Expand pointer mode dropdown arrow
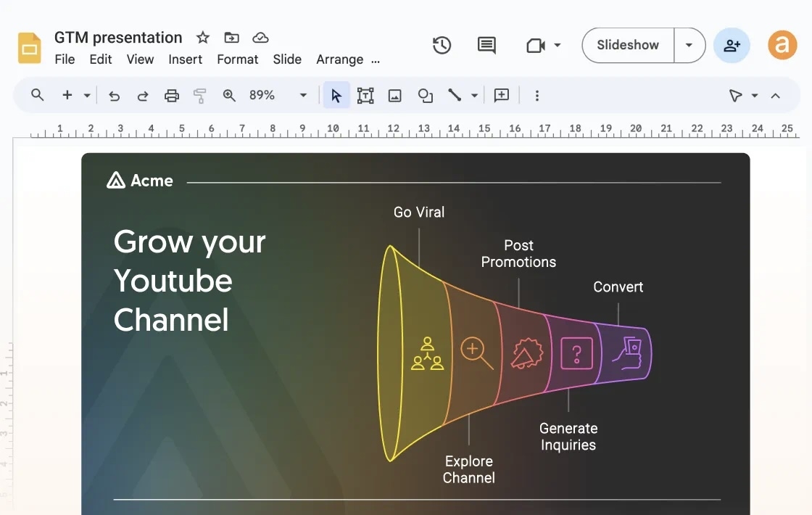 tap(755, 95)
